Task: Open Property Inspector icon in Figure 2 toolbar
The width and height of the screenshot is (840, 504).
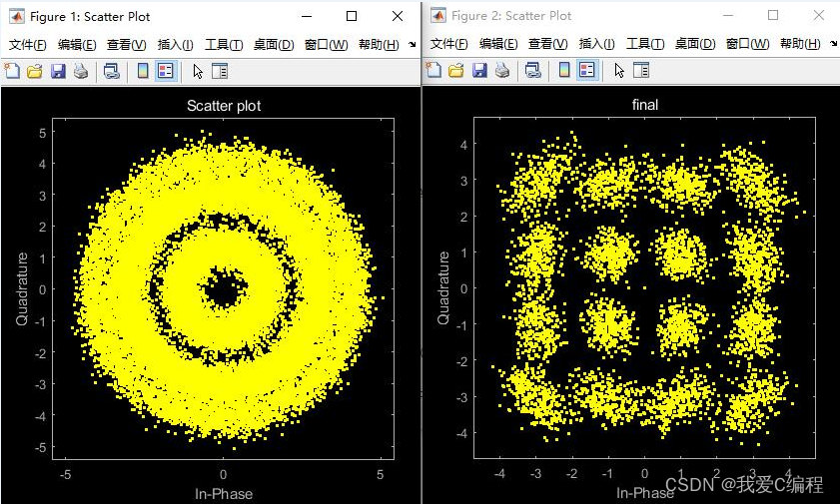Action: (x=641, y=70)
